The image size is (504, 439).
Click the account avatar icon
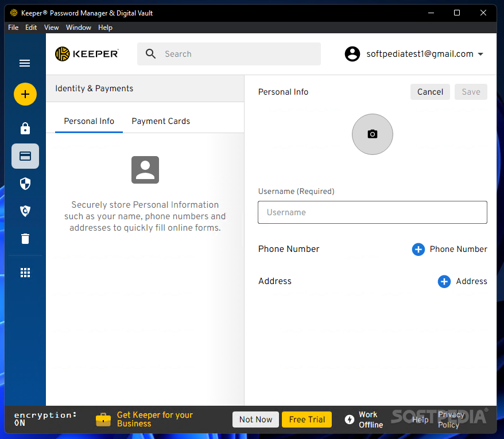pyautogui.click(x=352, y=54)
